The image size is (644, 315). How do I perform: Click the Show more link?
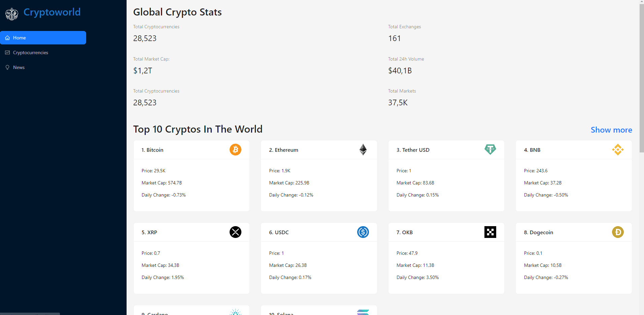tap(611, 130)
